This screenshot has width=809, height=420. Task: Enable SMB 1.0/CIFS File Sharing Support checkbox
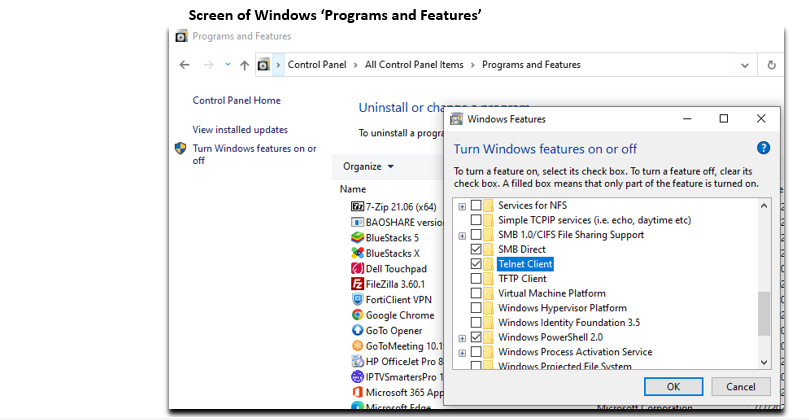[476, 235]
